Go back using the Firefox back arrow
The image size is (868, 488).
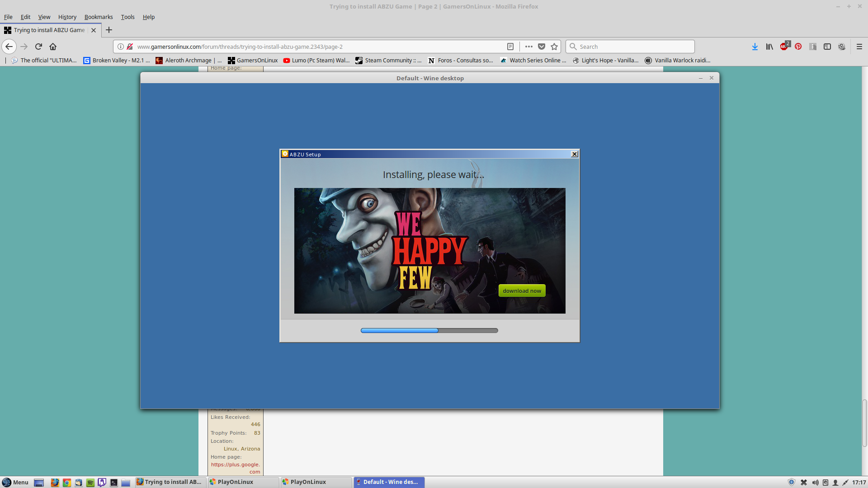click(9, 47)
